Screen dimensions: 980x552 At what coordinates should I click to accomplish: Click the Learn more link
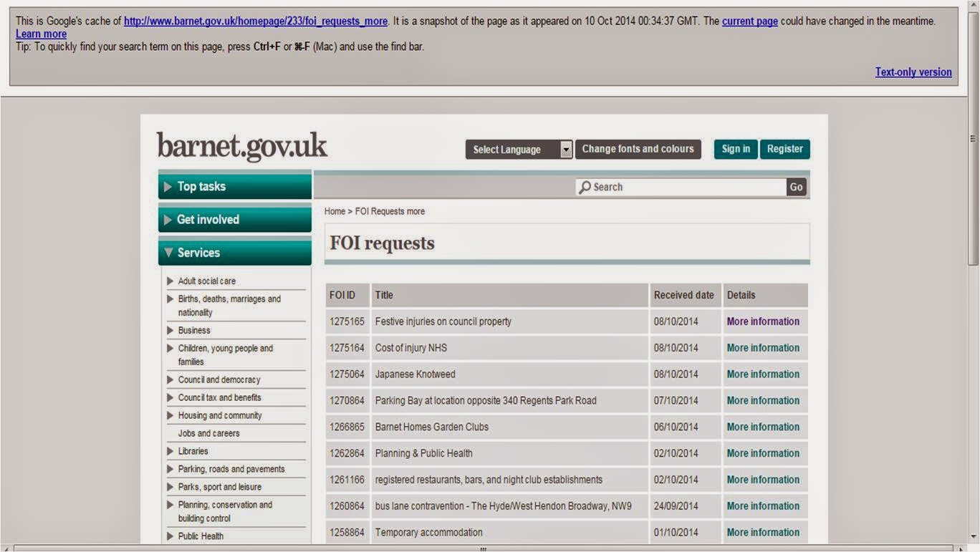[x=41, y=34]
